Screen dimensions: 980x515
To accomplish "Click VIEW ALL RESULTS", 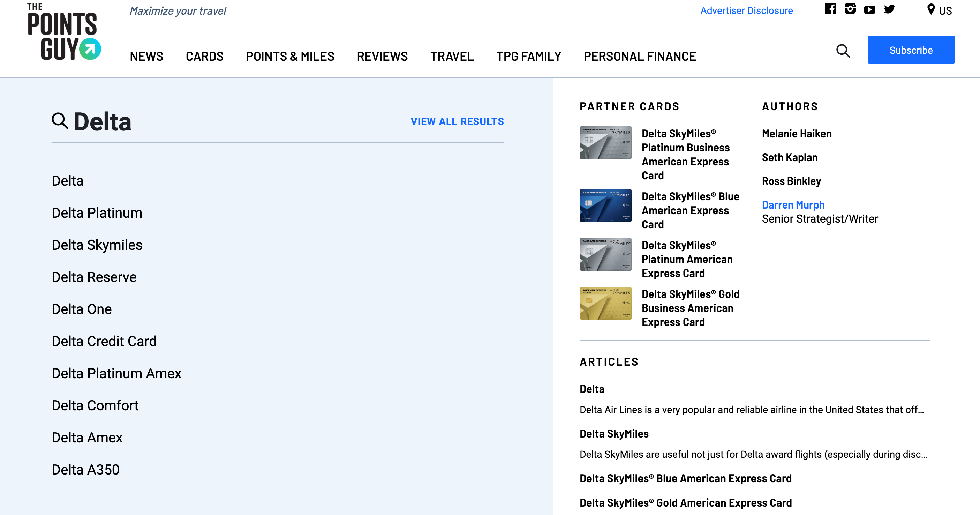I will pyautogui.click(x=457, y=121).
